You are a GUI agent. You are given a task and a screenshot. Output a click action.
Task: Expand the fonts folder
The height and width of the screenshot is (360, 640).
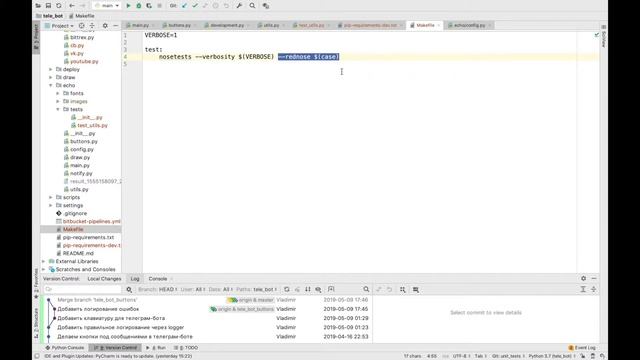58,93
